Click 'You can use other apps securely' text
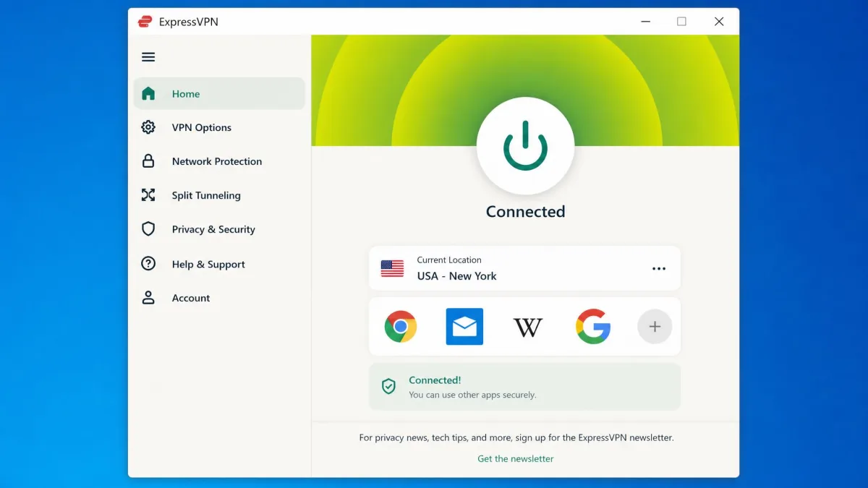 coord(472,395)
